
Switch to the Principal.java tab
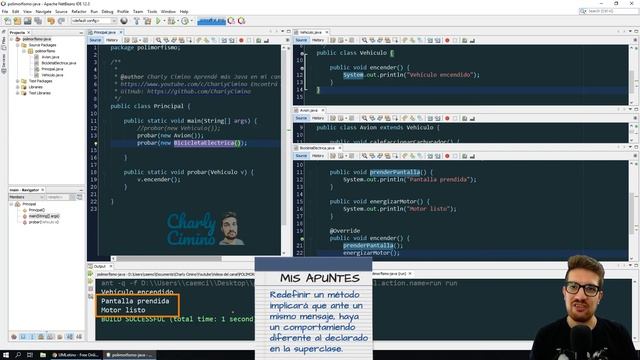point(105,32)
